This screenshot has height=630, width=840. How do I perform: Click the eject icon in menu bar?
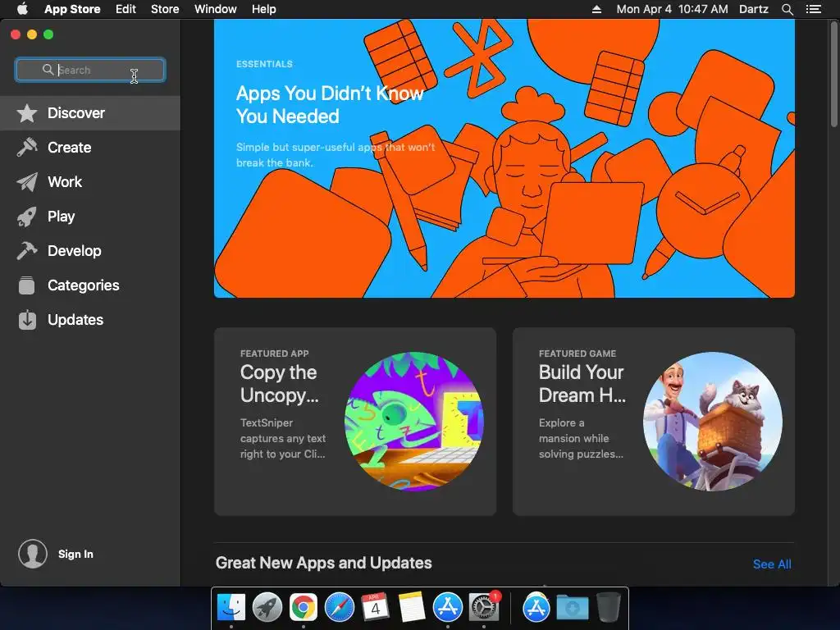(x=596, y=9)
